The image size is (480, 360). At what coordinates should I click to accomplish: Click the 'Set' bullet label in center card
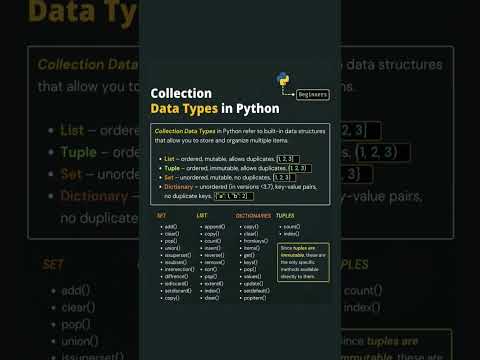click(x=169, y=178)
